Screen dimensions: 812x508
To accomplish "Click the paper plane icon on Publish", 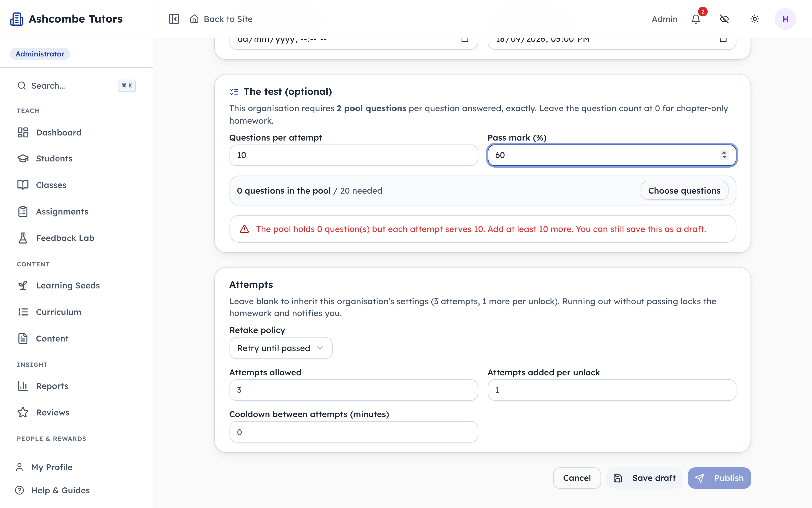I will 700,478.
